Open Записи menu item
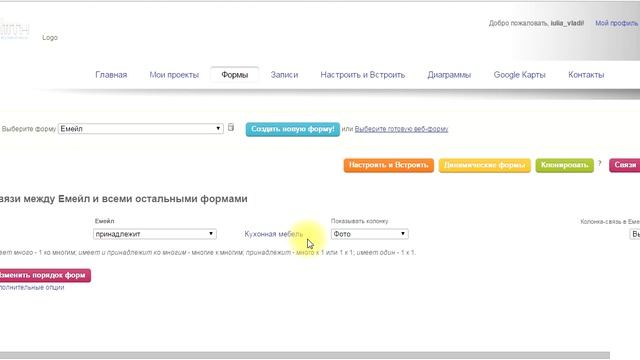The height and width of the screenshot is (360, 640). [284, 75]
